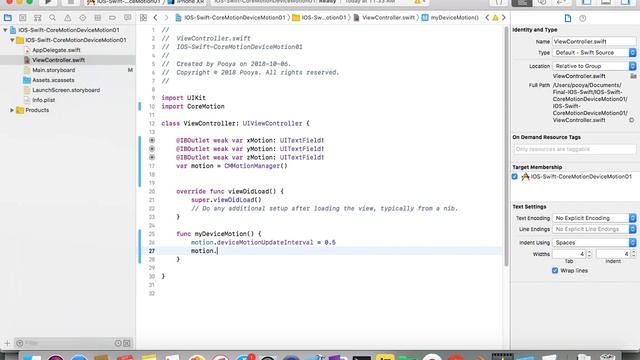Open the Debug navigator
The image size is (640, 360).
(98, 18)
